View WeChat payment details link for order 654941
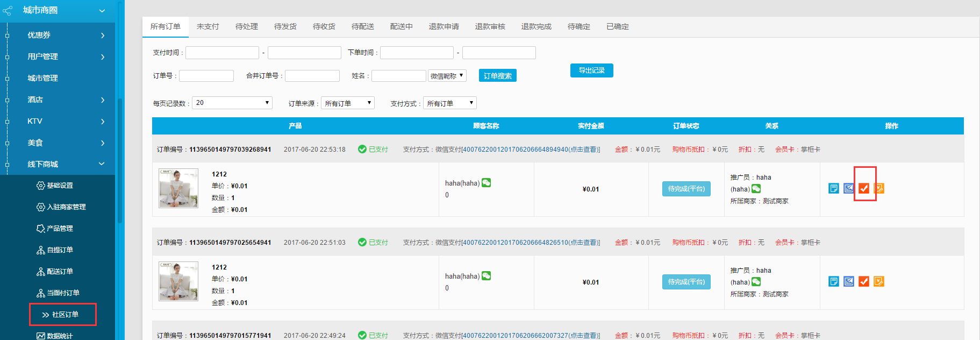Screen dimensions: 980x340 coord(531,243)
